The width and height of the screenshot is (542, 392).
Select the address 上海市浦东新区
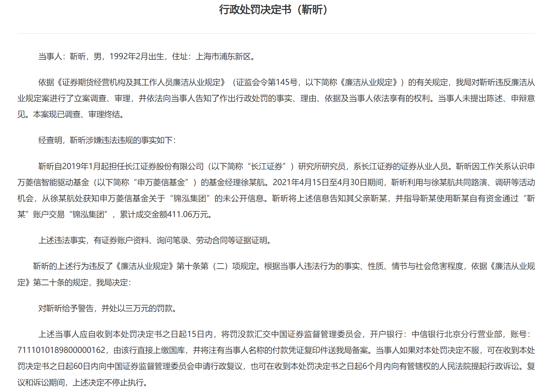click(223, 56)
